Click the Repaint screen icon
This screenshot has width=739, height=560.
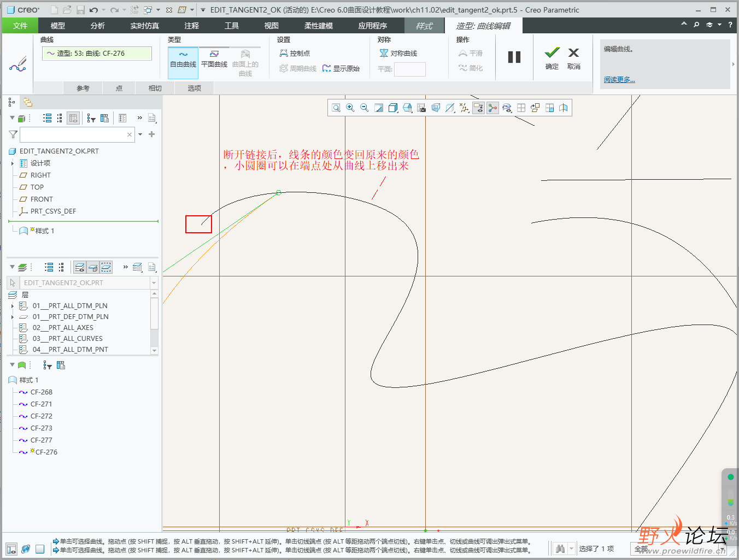tap(379, 108)
